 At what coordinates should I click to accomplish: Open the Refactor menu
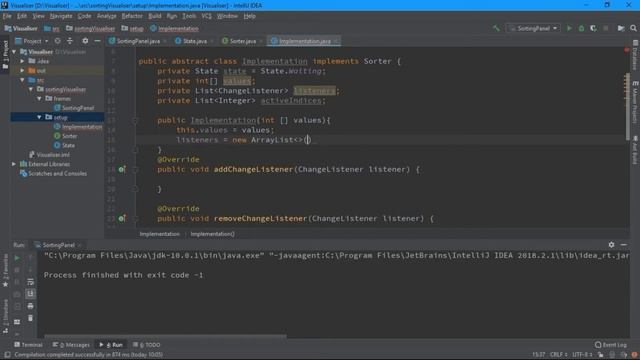132,16
